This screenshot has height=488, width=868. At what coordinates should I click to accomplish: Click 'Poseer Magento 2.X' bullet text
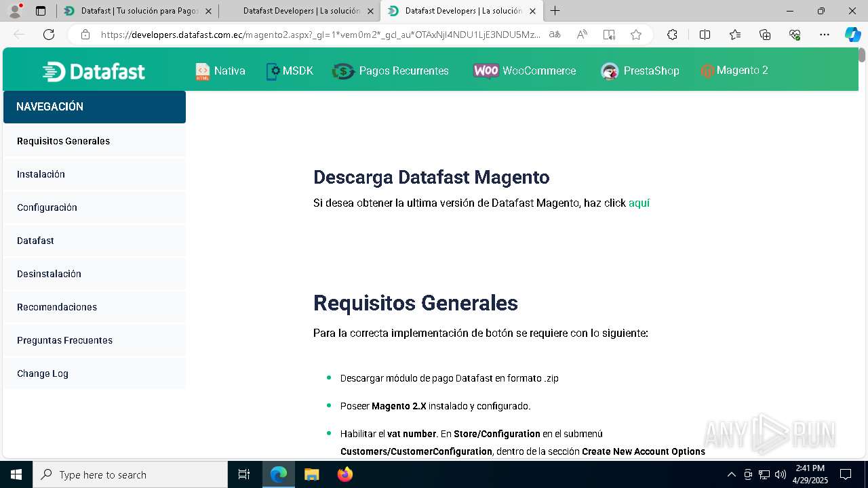[435, 406]
